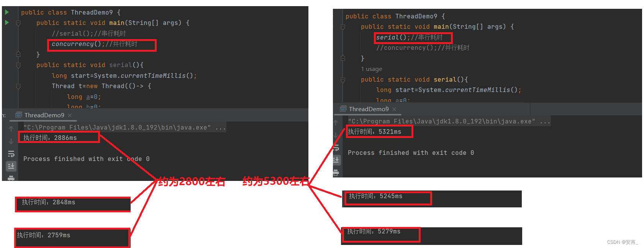Right editor: collapse serial method fold marker

[343, 80]
